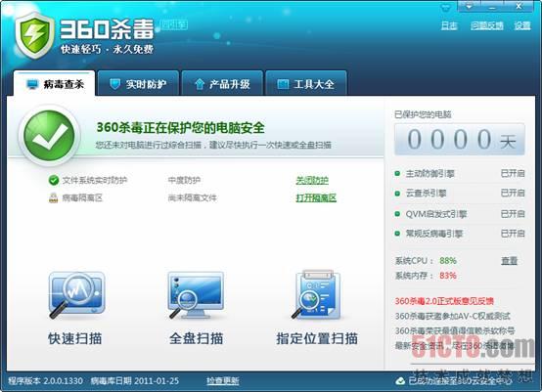Click the 关闭防护 link
Viewport: 542px width, 392px height.
312,180
